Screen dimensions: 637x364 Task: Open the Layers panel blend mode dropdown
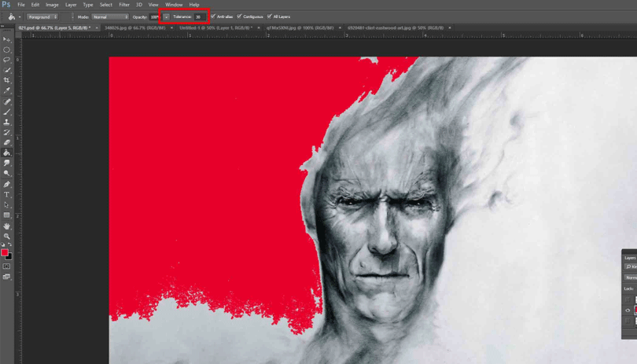pyautogui.click(x=631, y=278)
